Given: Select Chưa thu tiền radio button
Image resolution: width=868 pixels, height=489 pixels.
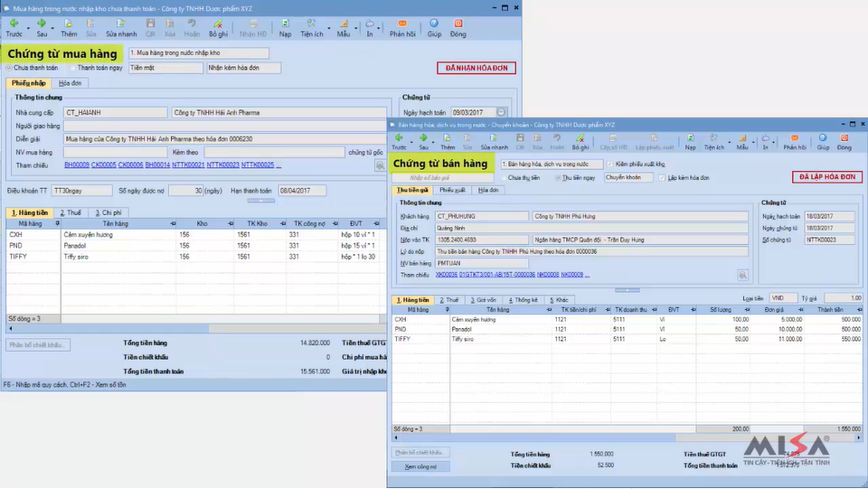Looking at the screenshot, I should (x=504, y=177).
